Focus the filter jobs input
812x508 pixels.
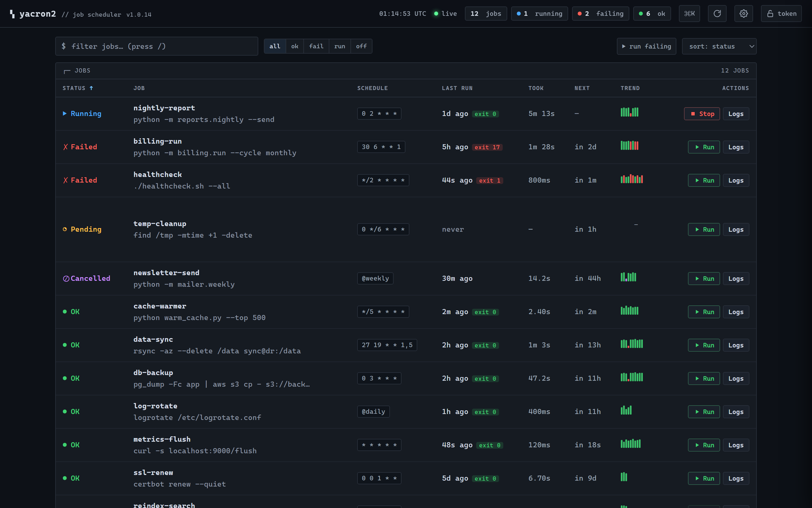pos(157,46)
